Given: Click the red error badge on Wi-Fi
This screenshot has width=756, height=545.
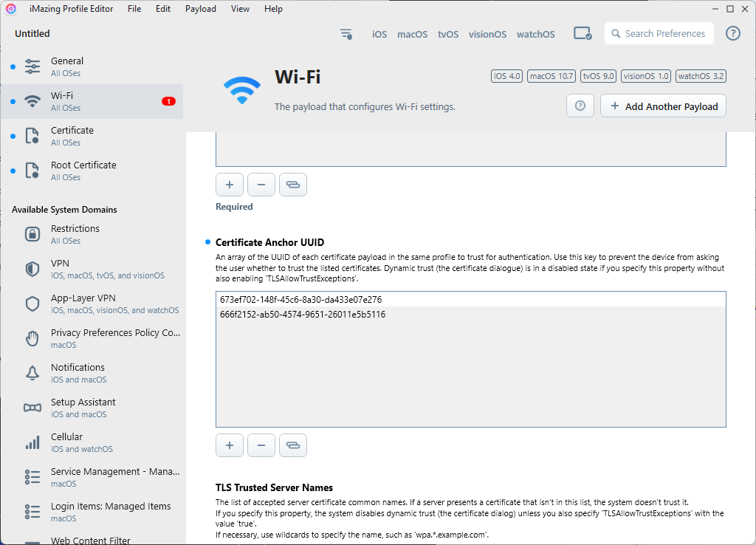Looking at the screenshot, I should tap(168, 101).
